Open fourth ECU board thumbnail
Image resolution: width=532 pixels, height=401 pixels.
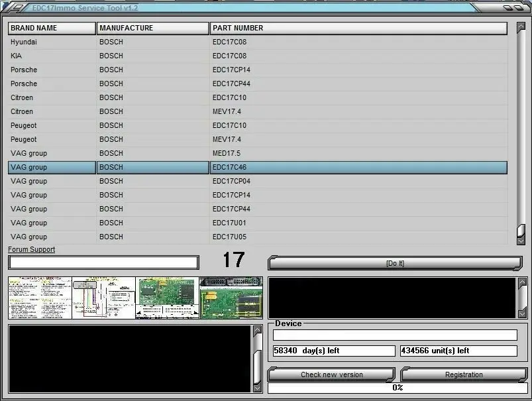[x=231, y=298]
